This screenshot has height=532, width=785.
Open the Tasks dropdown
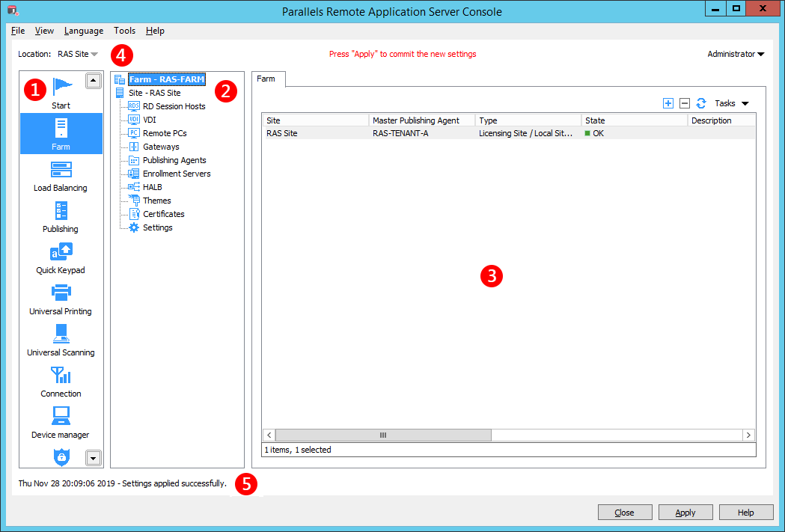tap(731, 103)
